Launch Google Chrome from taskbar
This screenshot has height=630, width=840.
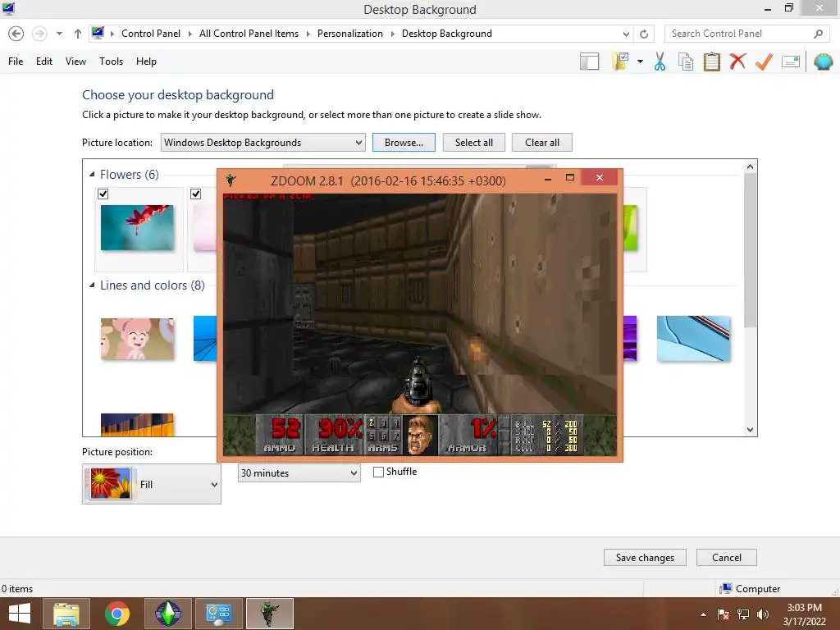tap(116, 614)
